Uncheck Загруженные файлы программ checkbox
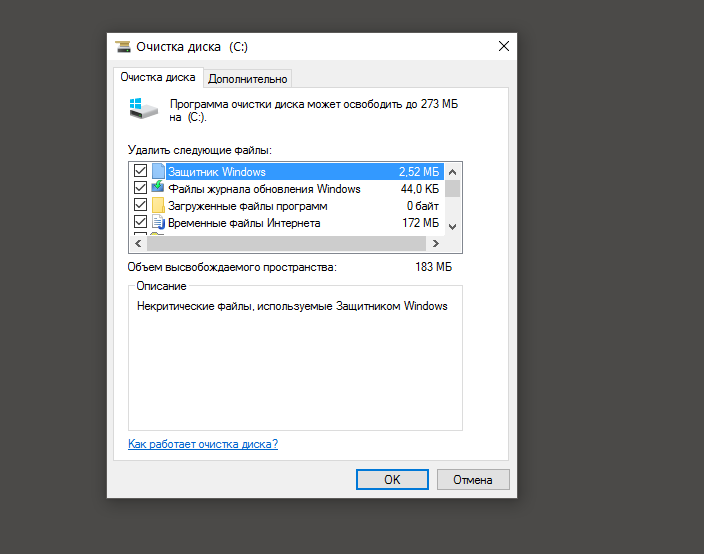This screenshot has height=554, width=704. click(141, 205)
